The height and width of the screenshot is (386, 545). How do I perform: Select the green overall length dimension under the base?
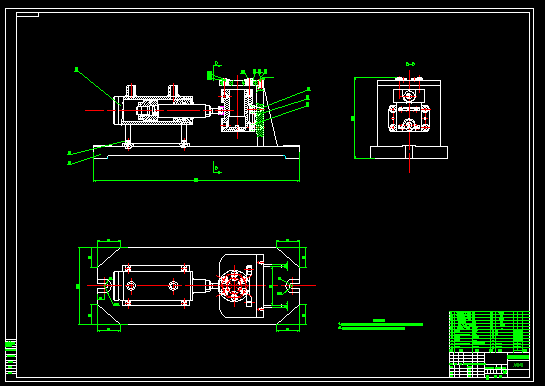click(x=196, y=180)
